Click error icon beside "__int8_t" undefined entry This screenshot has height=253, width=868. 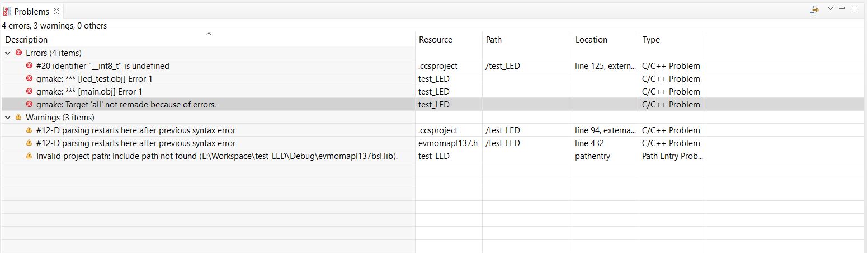[30, 65]
